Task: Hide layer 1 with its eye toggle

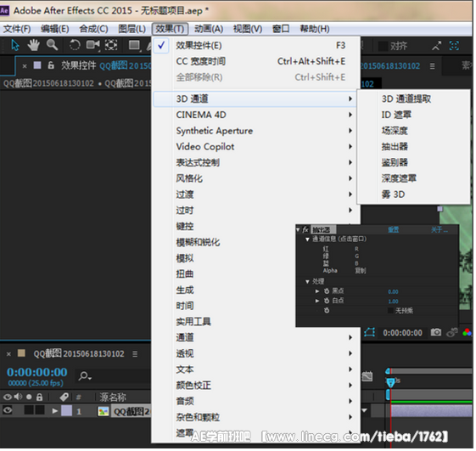Action: coord(8,411)
